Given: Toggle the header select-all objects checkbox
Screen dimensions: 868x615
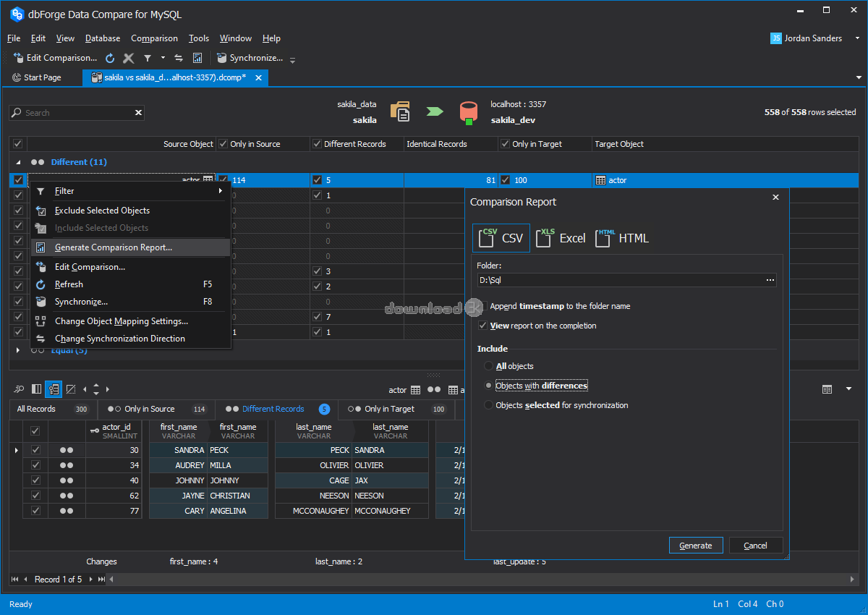Looking at the screenshot, I should (x=18, y=144).
